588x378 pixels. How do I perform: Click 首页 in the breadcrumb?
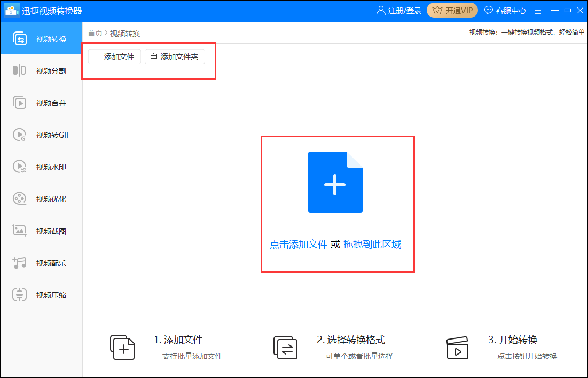95,34
